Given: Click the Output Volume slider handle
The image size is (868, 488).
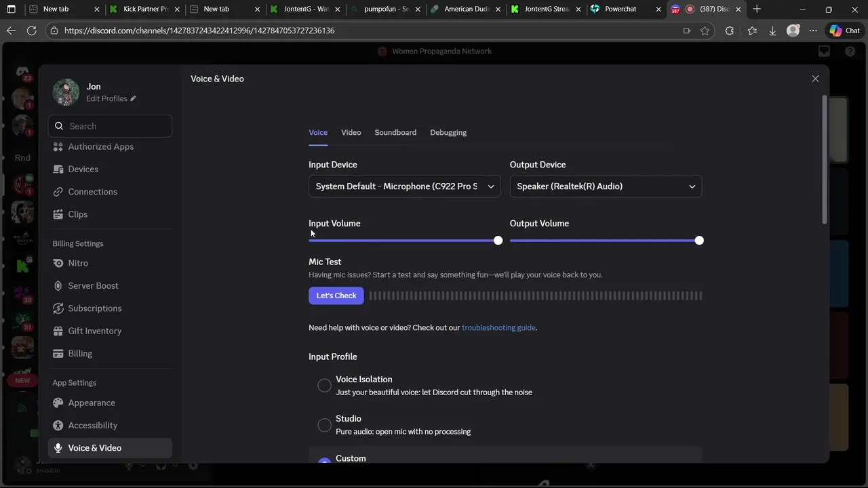Looking at the screenshot, I should click(x=699, y=241).
